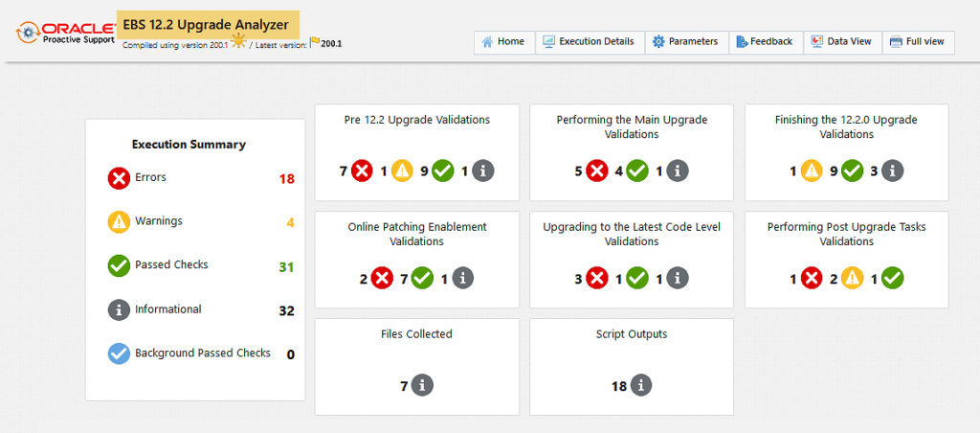Click the warning icon in Finishing the 12.2.0 Upgrade card
The image size is (980, 433).
(812, 171)
